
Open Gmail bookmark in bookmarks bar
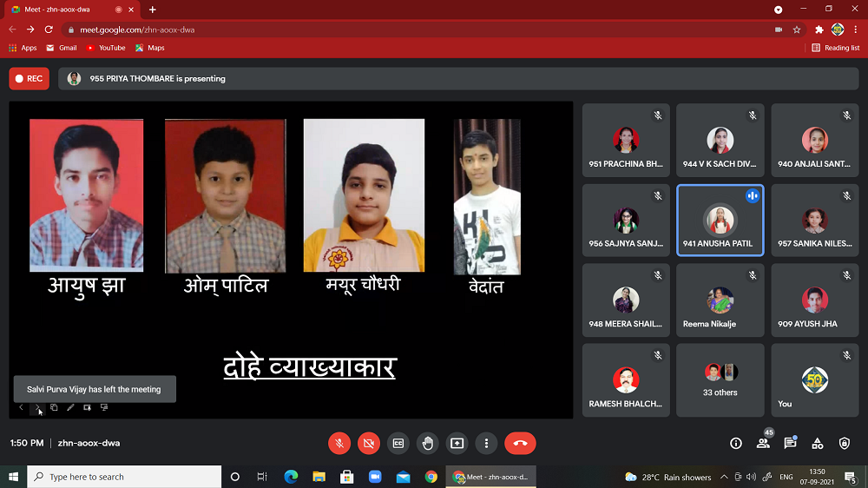62,48
